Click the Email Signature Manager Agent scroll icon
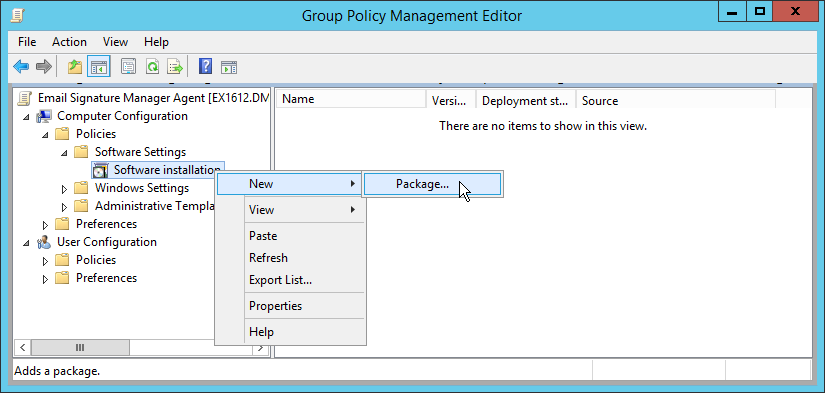This screenshot has width=825, height=393. tap(24, 98)
